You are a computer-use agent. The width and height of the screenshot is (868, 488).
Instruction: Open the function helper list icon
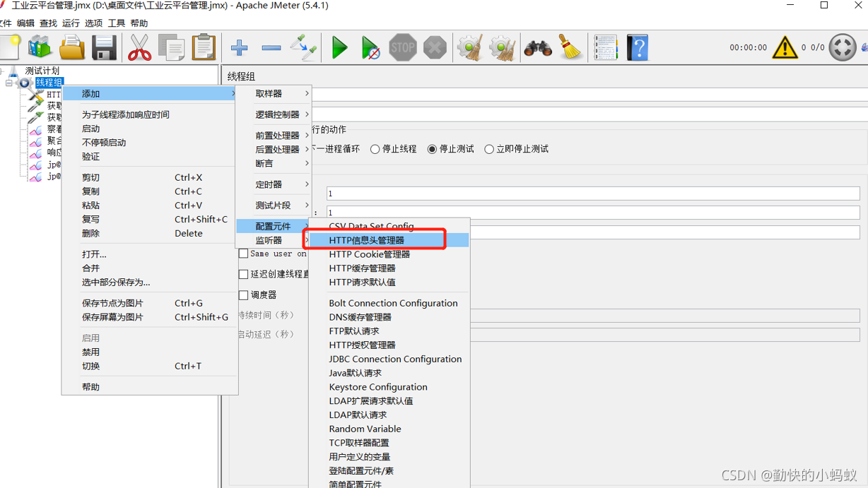[x=606, y=48]
